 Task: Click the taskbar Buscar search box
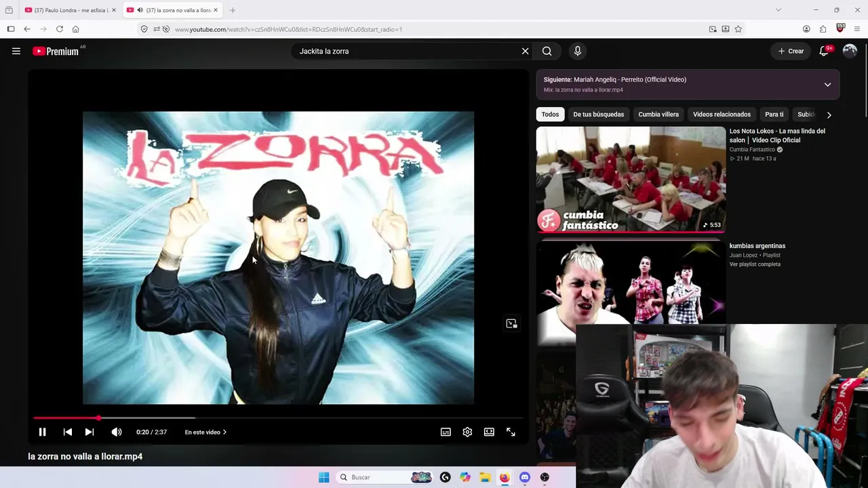pos(385,477)
